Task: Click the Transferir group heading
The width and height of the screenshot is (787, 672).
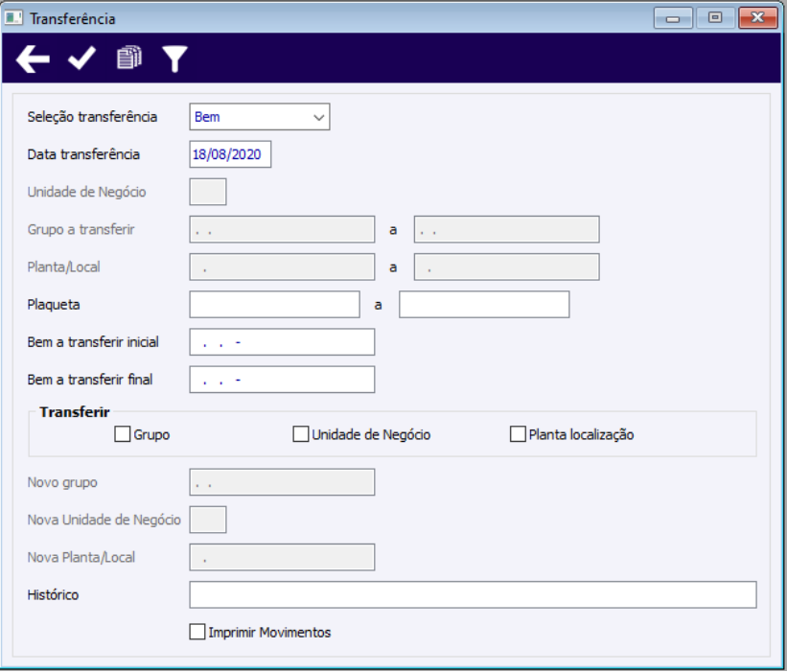Action: 74,412
